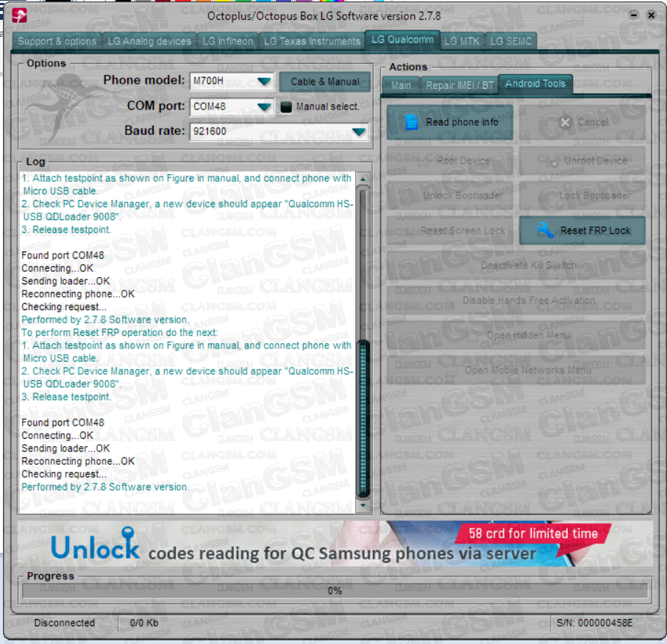Open the LG Analog devices tab

click(149, 41)
